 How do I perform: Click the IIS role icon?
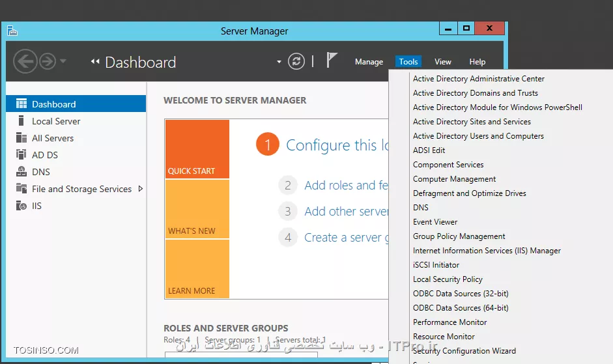pos(21,205)
